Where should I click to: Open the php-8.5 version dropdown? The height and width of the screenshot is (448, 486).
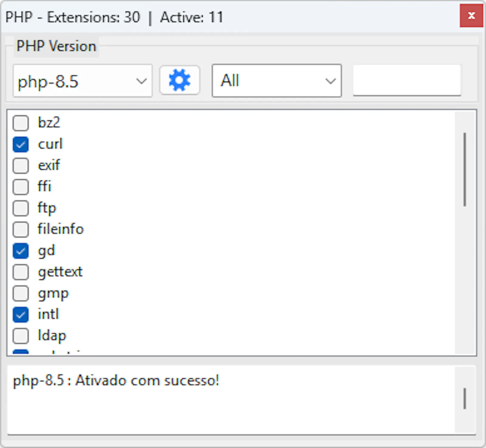click(83, 81)
